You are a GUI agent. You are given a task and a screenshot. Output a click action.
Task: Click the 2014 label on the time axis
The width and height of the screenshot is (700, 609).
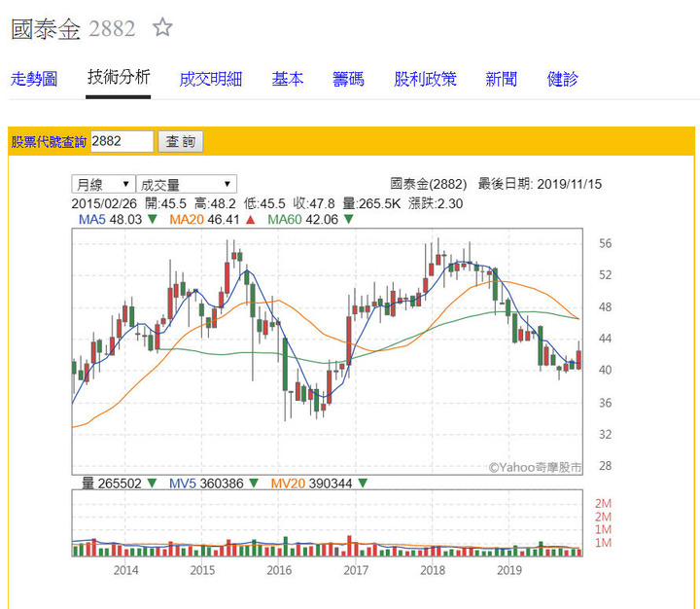pyautogui.click(x=125, y=570)
